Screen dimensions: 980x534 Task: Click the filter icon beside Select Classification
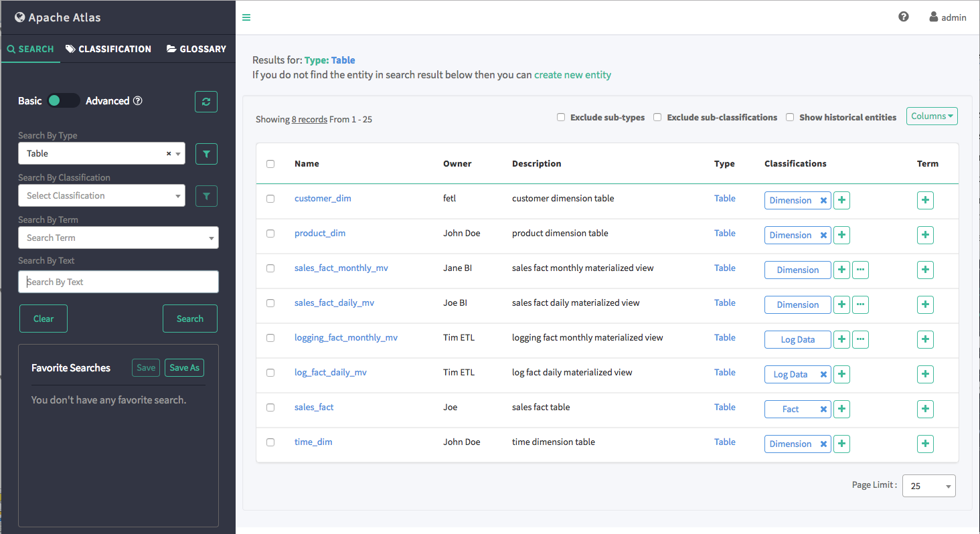[x=206, y=196]
